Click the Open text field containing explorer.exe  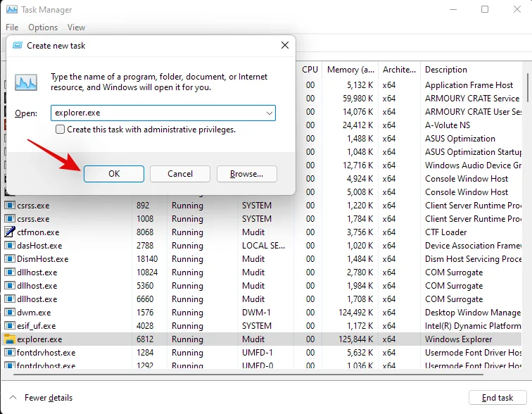(x=155, y=113)
